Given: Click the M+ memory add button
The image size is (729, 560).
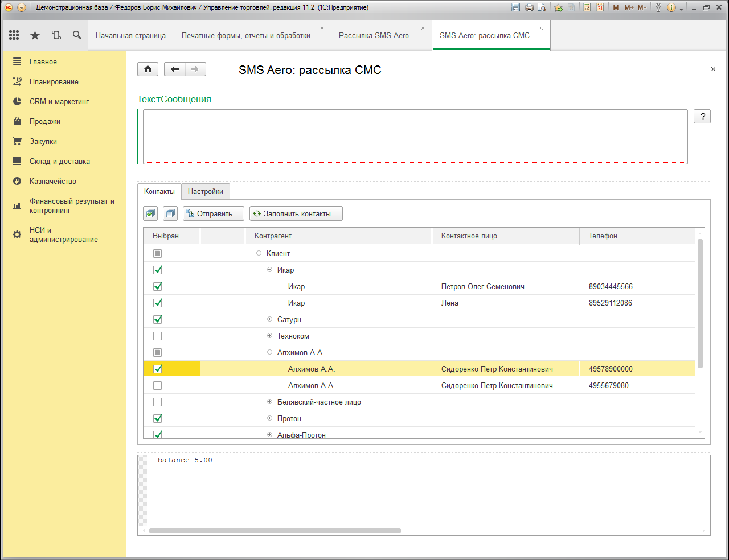Looking at the screenshot, I should click(629, 7).
